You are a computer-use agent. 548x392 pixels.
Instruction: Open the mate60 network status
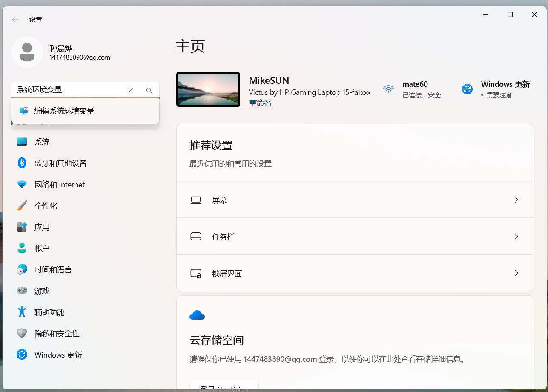click(x=412, y=89)
